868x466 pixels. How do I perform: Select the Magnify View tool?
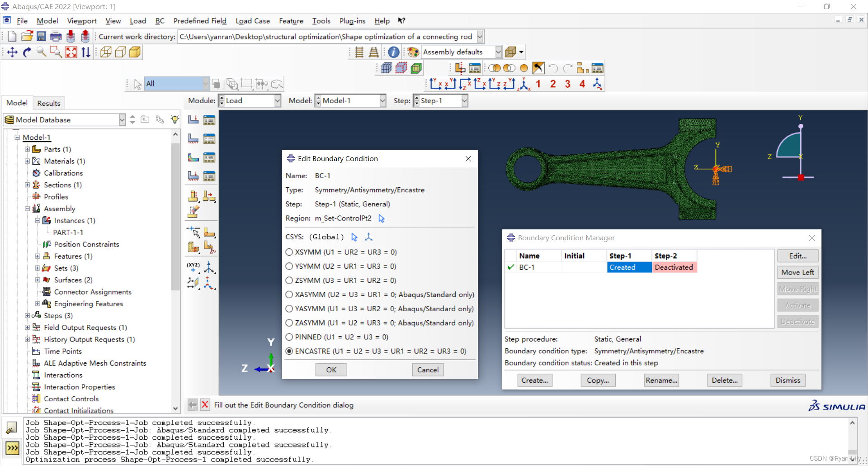tap(42, 52)
